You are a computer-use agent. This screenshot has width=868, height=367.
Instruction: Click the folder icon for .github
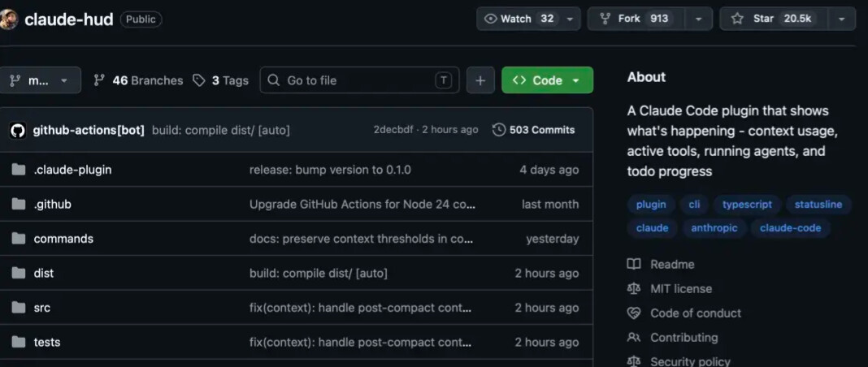[x=19, y=204]
